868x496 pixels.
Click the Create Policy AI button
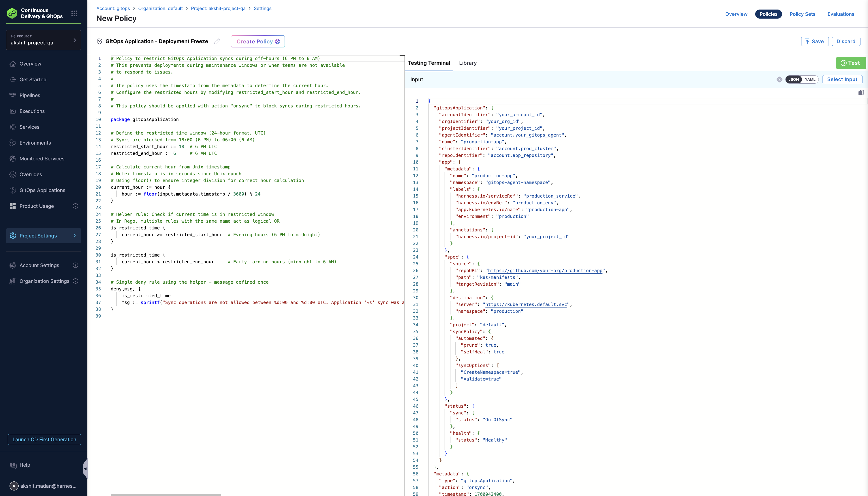(x=258, y=42)
